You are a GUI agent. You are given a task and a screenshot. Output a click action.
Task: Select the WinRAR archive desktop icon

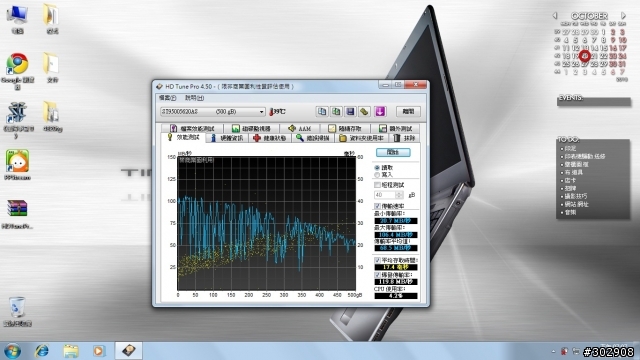(x=17, y=213)
